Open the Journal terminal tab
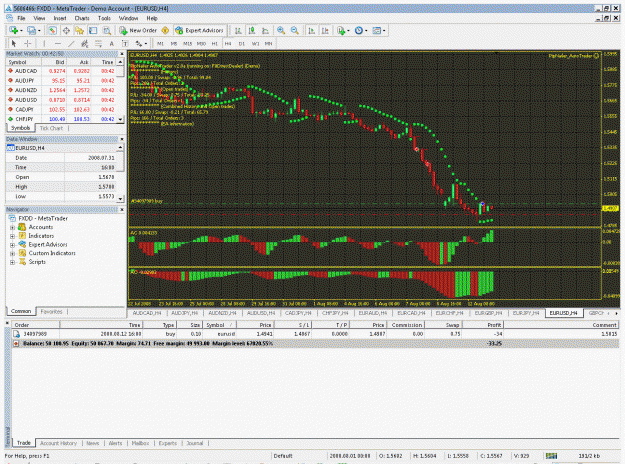The image size is (625, 464). (x=195, y=443)
